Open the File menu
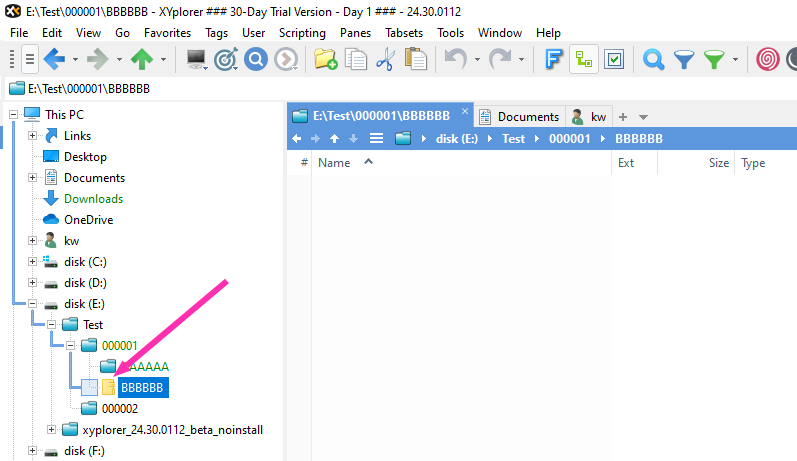Image resolution: width=797 pixels, height=461 pixels. [19, 33]
